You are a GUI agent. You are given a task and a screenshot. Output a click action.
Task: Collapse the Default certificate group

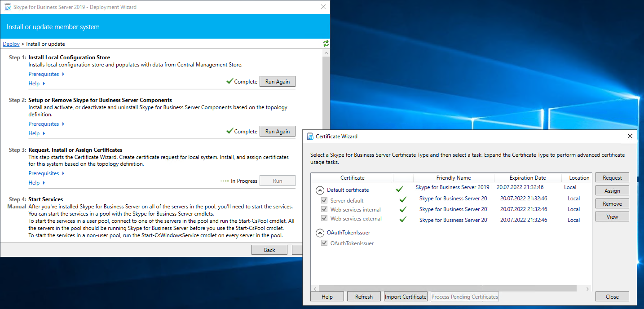point(320,190)
